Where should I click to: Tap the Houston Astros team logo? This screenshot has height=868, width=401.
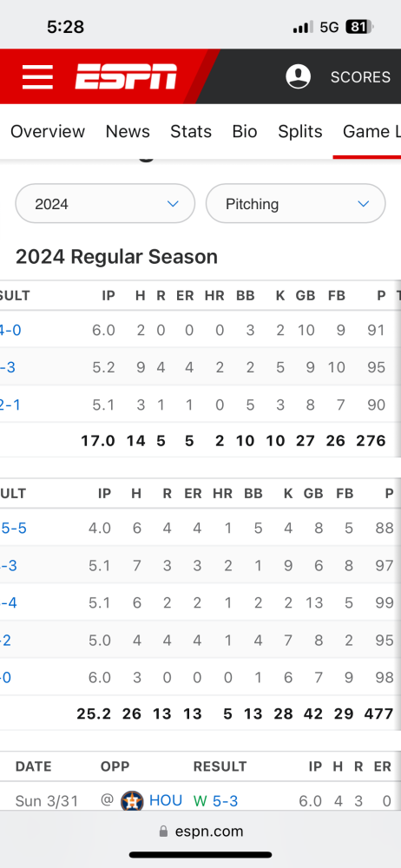[133, 801]
